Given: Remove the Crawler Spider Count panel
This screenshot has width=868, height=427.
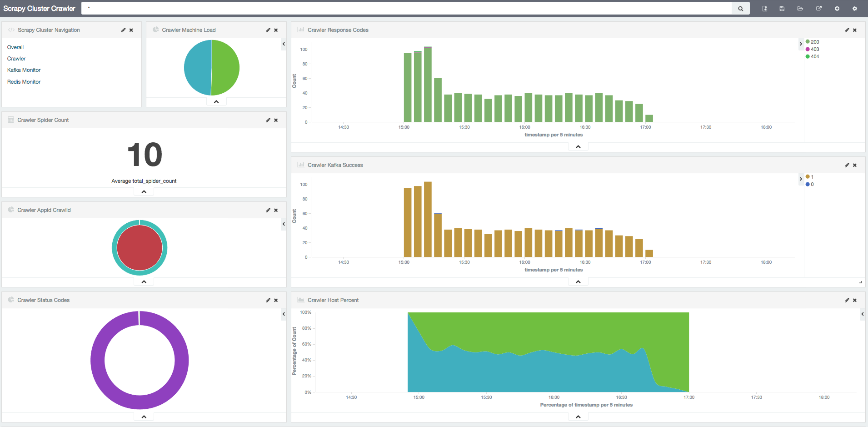Looking at the screenshot, I should 276,120.
